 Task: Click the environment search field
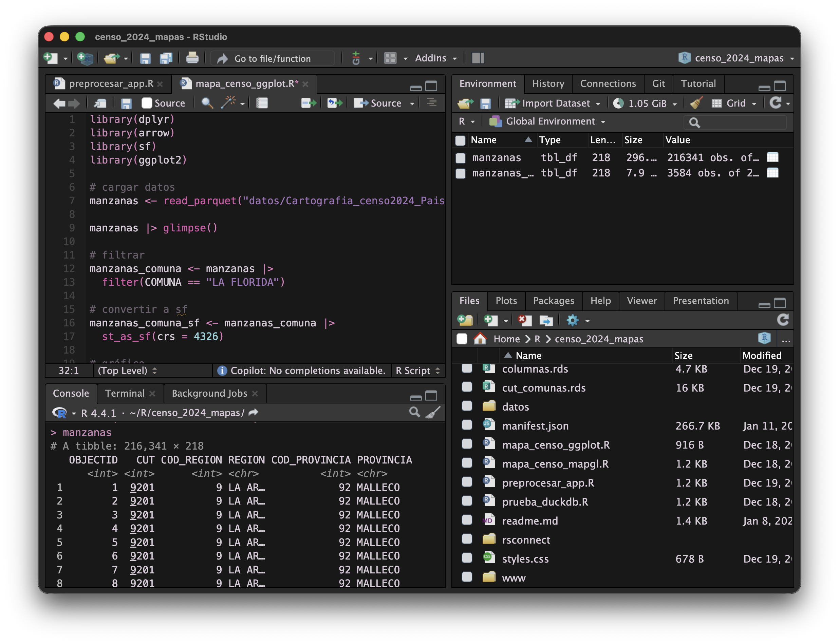pyautogui.click(x=740, y=122)
